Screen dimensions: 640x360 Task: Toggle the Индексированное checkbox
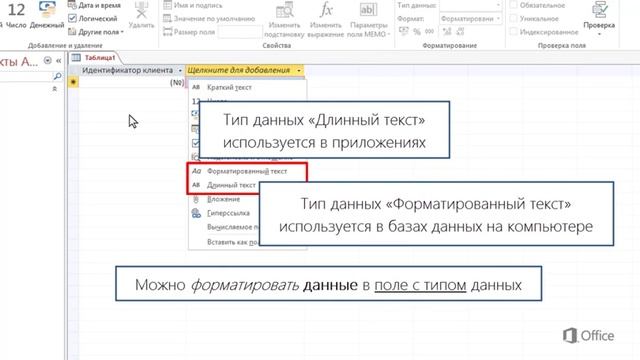click(514, 31)
